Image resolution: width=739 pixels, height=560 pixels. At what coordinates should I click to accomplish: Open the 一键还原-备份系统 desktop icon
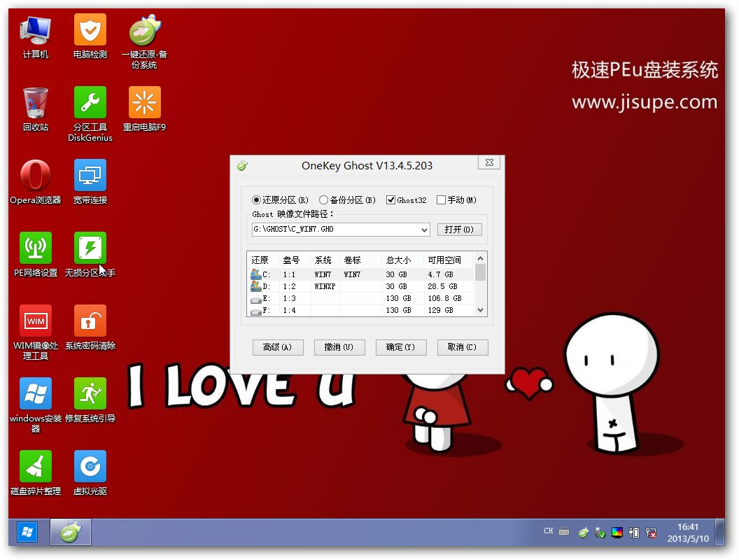[x=144, y=43]
